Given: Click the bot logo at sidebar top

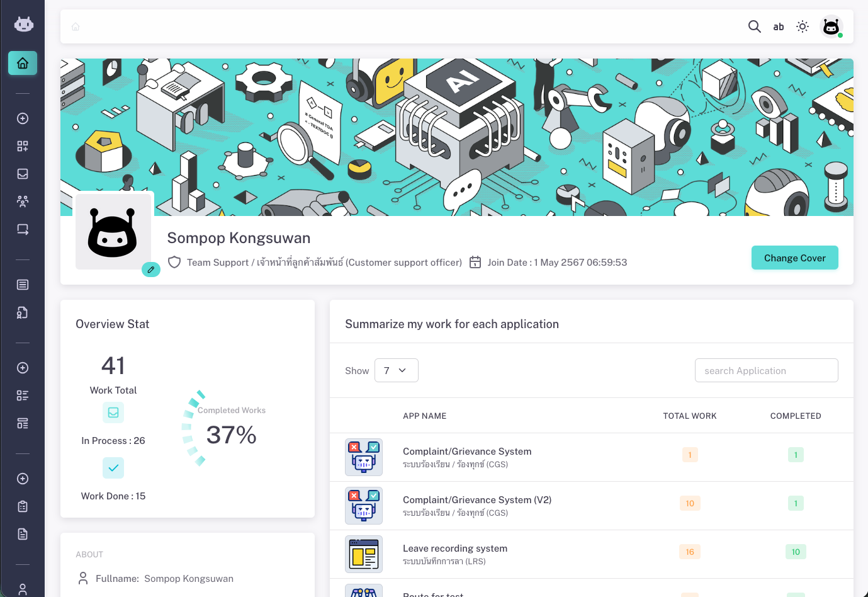Looking at the screenshot, I should pos(23,25).
